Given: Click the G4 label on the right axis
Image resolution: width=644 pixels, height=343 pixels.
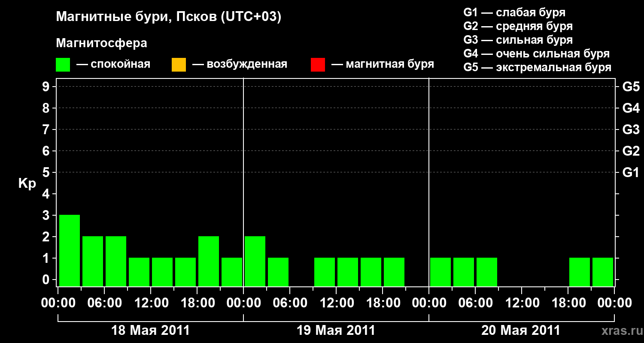Looking at the screenshot, I should [631, 108].
